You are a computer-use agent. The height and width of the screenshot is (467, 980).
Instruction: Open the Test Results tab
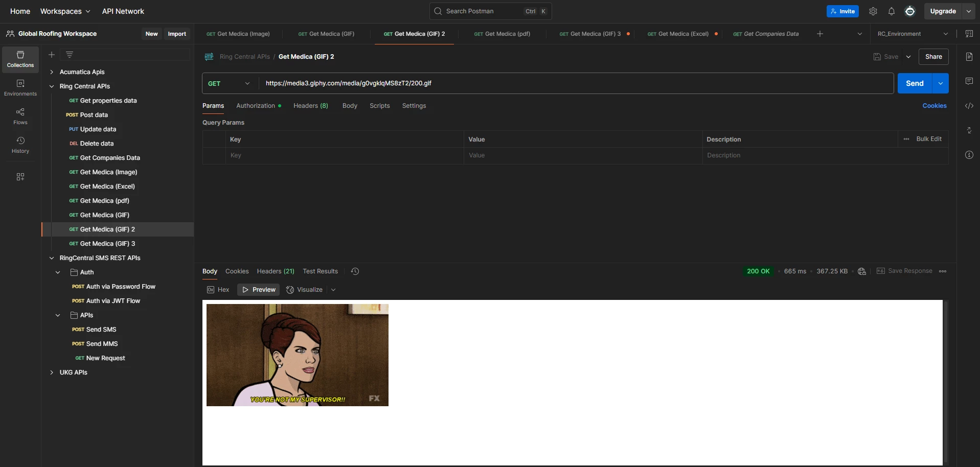(321, 271)
